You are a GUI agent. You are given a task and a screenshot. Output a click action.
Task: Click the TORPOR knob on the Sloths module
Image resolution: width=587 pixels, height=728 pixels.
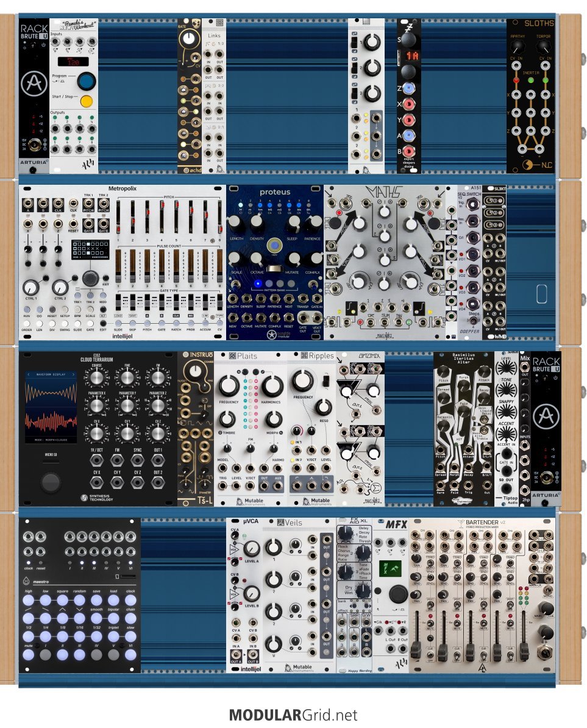543,46
